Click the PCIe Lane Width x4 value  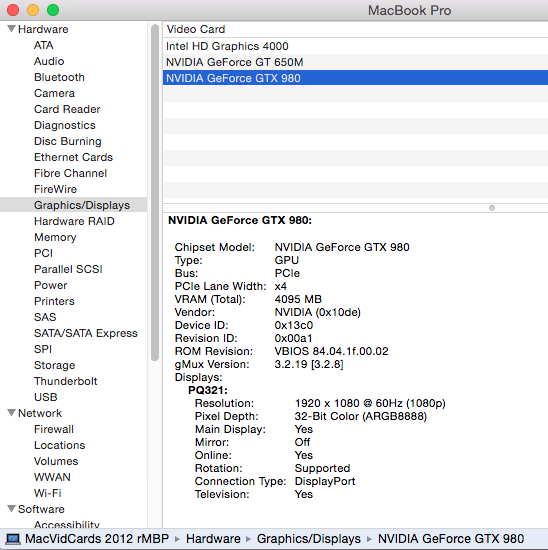[x=280, y=286]
